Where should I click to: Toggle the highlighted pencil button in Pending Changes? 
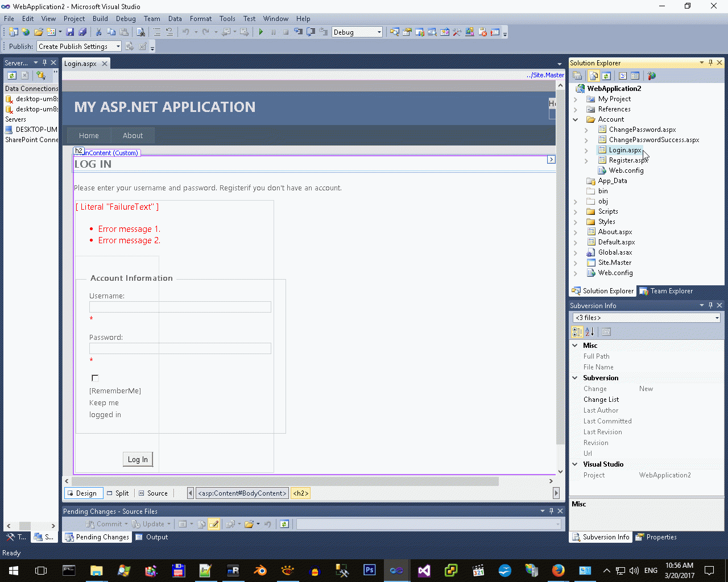(214, 524)
